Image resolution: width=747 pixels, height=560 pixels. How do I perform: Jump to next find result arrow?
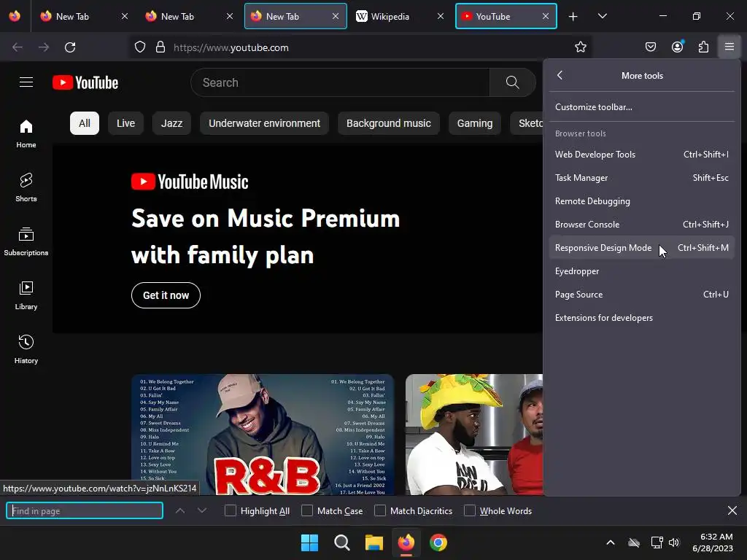tap(202, 510)
